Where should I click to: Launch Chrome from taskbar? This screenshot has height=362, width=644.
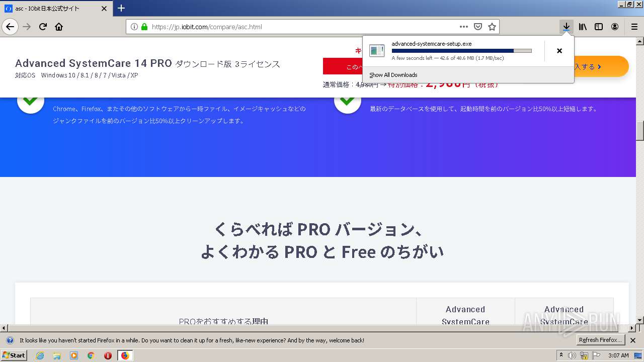(x=91, y=355)
